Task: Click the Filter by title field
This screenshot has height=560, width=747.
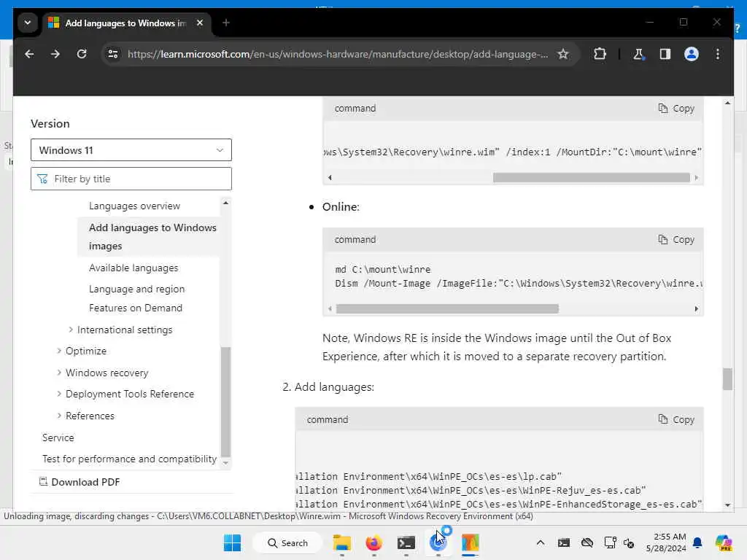Action: click(131, 179)
